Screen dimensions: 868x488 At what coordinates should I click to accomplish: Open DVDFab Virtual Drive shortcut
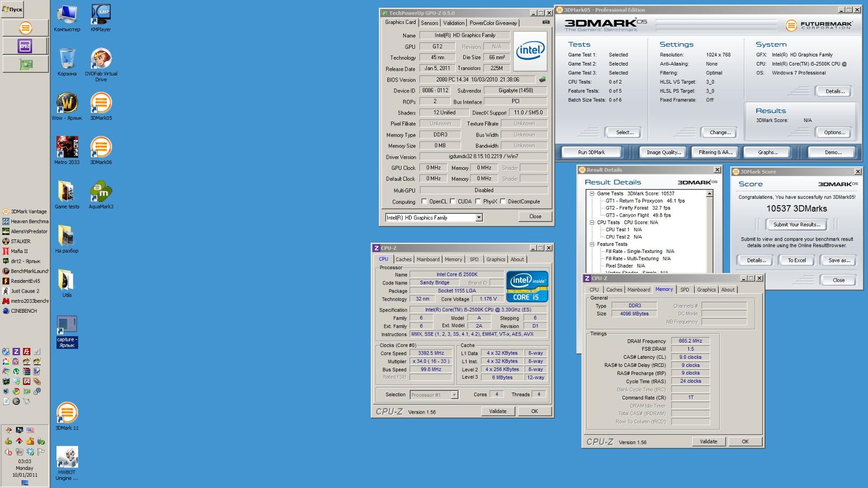coord(101,65)
